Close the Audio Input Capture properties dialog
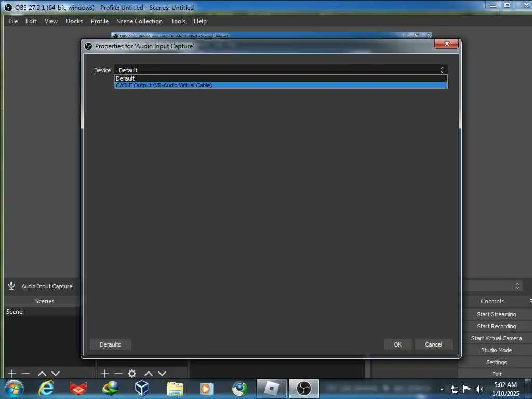The height and width of the screenshot is (399, 532). pos(446,44)
